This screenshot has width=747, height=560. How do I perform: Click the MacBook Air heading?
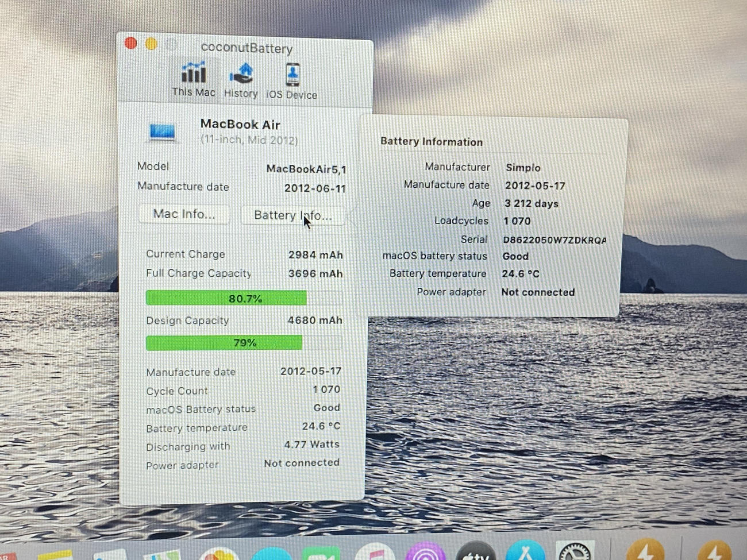pos(240,124)
